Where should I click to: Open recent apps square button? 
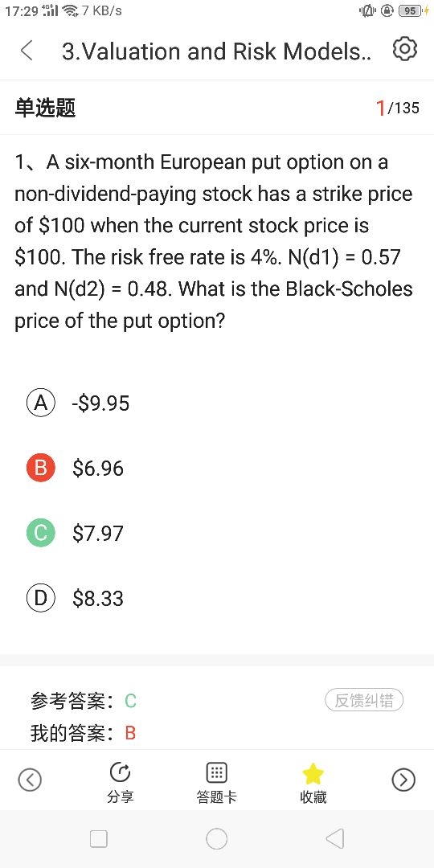pos(99,838)
